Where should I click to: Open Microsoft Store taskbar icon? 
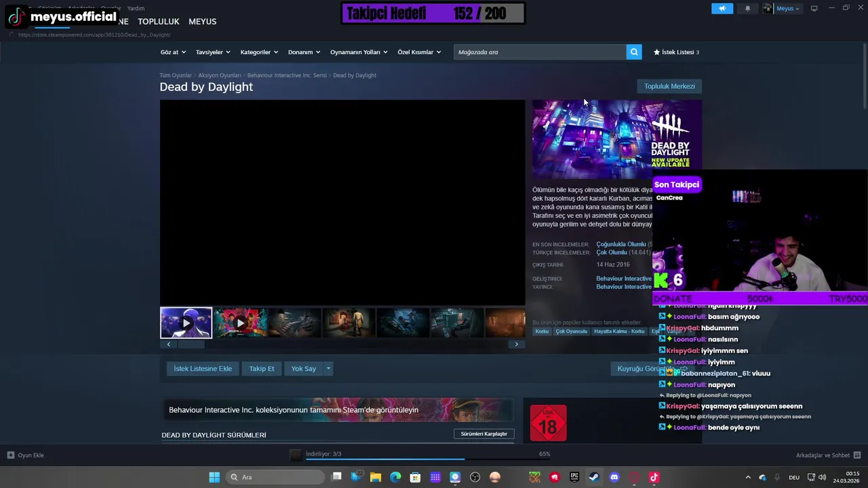pyautogui.click(x=415, y=477)
